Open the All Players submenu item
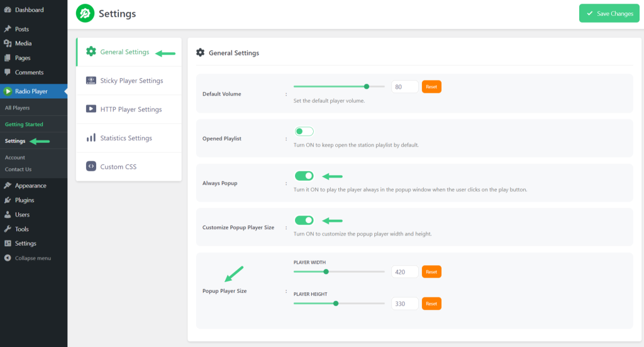 (x=17, y=108)
